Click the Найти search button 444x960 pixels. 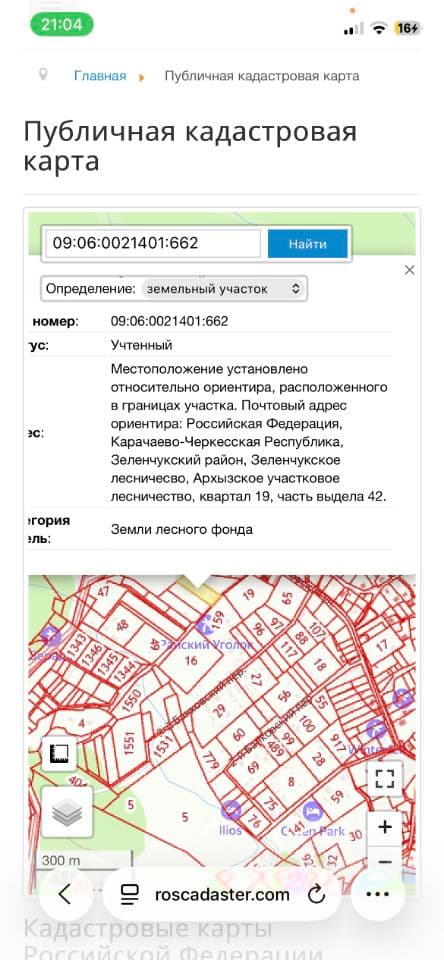coord(308,244)
